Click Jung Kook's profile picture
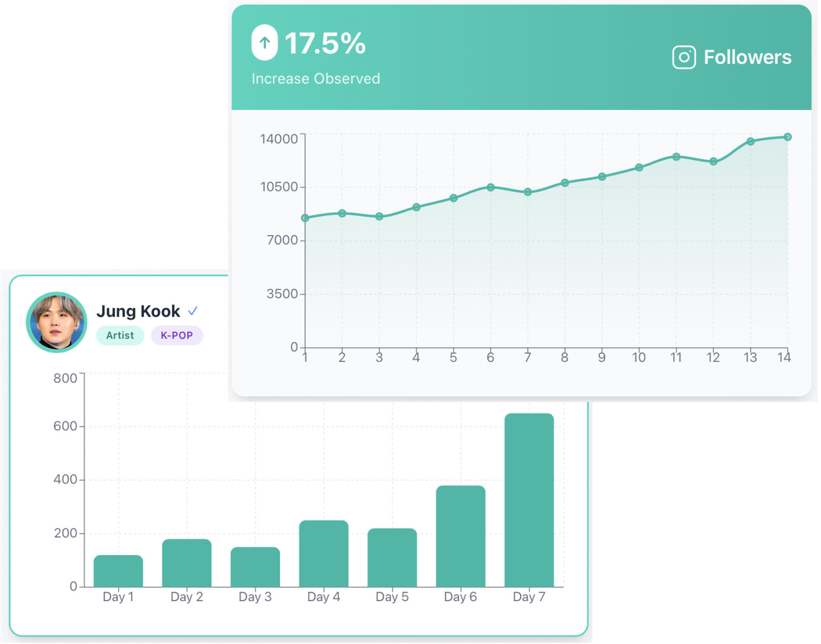Image resolution: width=821 pixels, height=644 pixels. (57, 322)
